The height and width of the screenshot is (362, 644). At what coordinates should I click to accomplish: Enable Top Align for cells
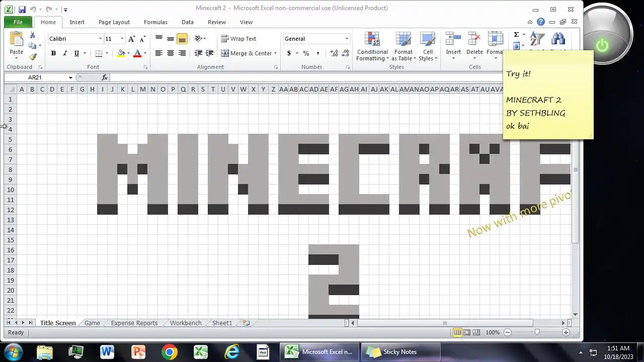[159, 39]
